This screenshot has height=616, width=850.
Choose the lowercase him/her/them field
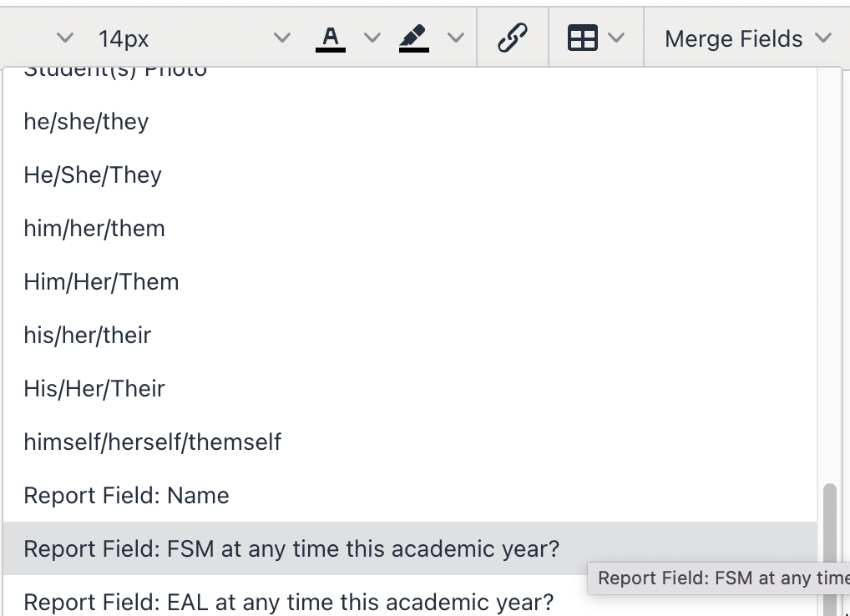coord(94,229)
